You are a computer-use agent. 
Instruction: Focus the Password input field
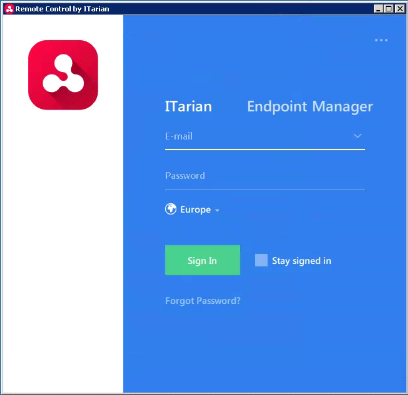pyautogui.click(x=265, y=176)
